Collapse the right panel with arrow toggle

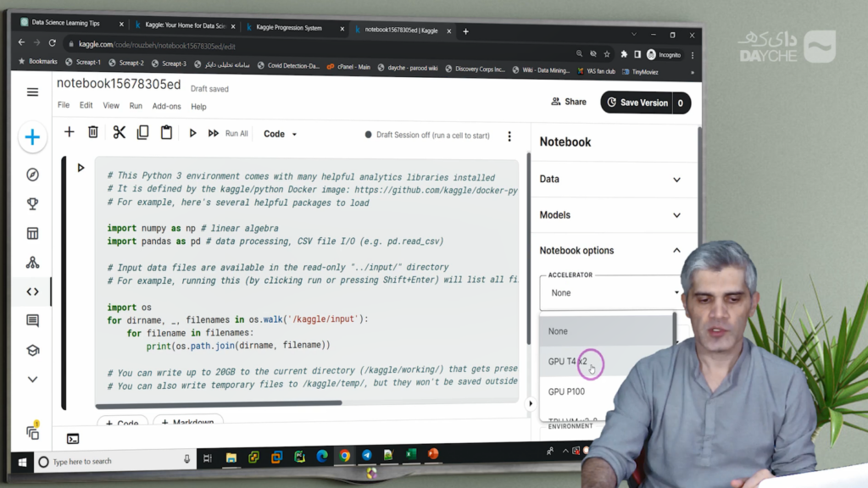(531, 403)
